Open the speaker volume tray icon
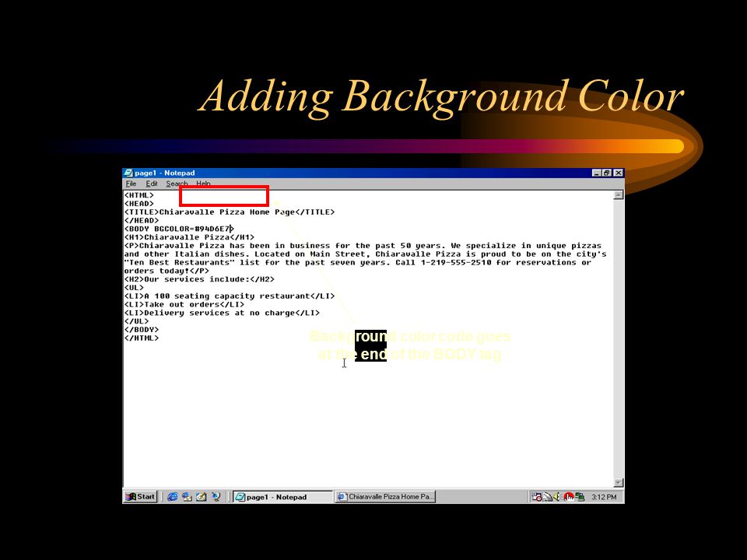747x560 pixels. click(x=556, y=497)
